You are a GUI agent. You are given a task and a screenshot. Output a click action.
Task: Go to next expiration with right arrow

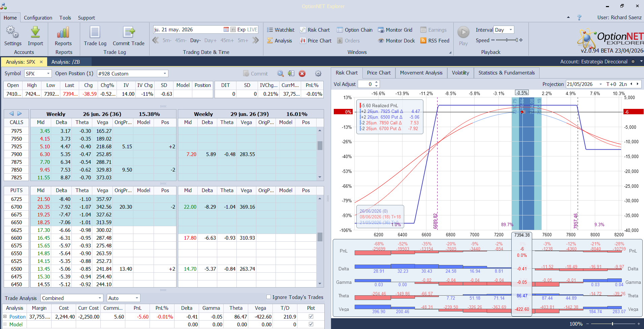coord(20,114)
